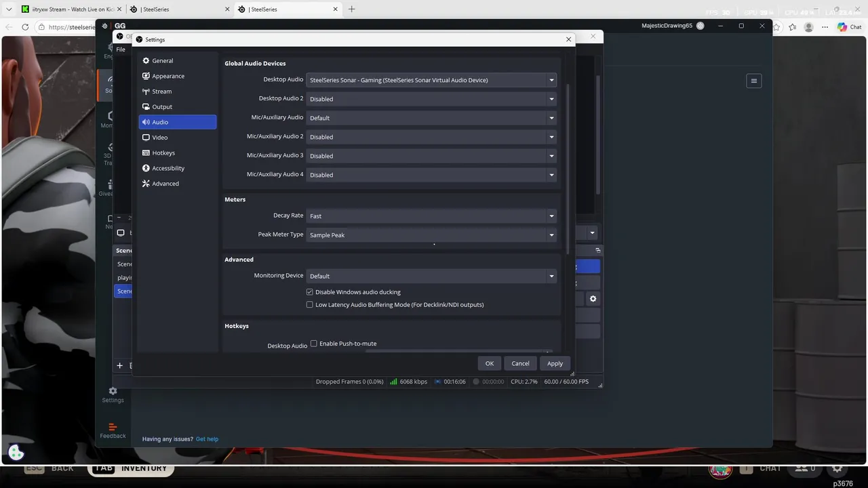This screenshot has height=488, width=868.
Task: Open the browser tab list chevron
Action: 9,9
